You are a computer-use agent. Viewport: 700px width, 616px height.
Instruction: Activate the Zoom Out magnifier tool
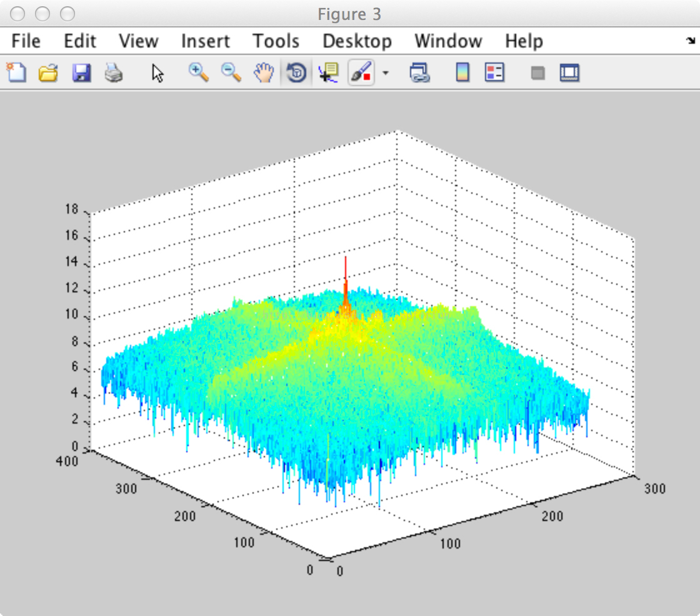(231, 72)
